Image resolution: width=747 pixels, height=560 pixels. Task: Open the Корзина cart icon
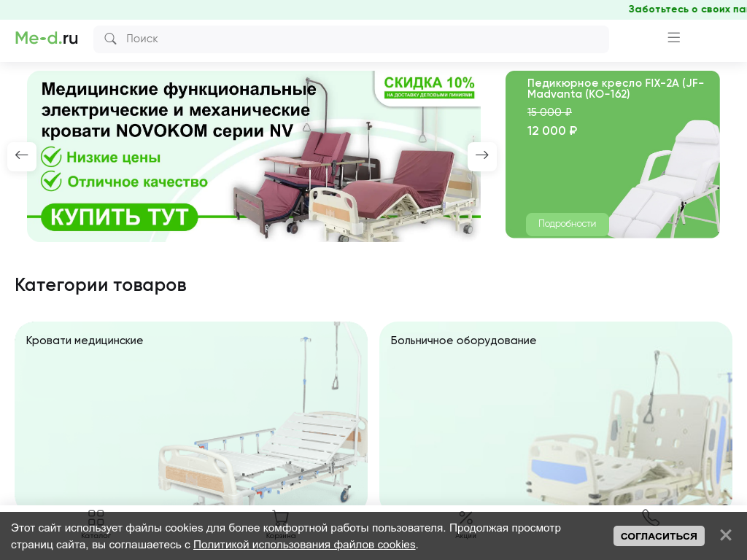click(x=281, y=517)
